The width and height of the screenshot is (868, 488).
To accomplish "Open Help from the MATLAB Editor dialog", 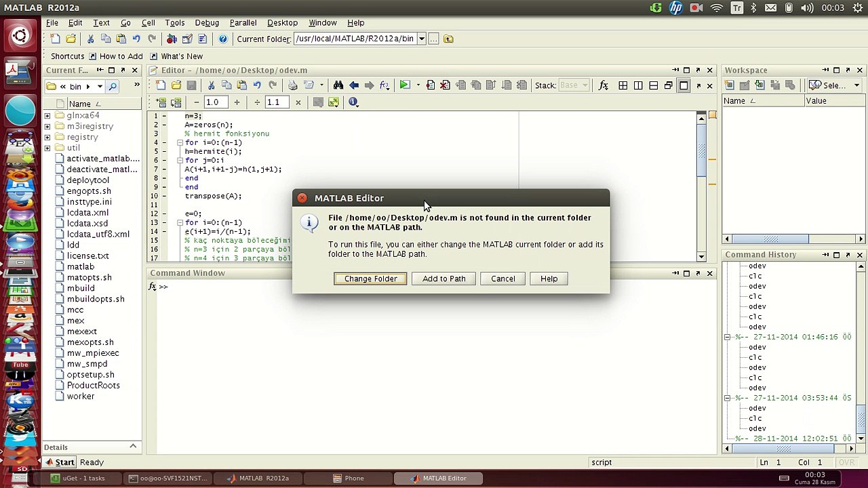I will 549,279.
